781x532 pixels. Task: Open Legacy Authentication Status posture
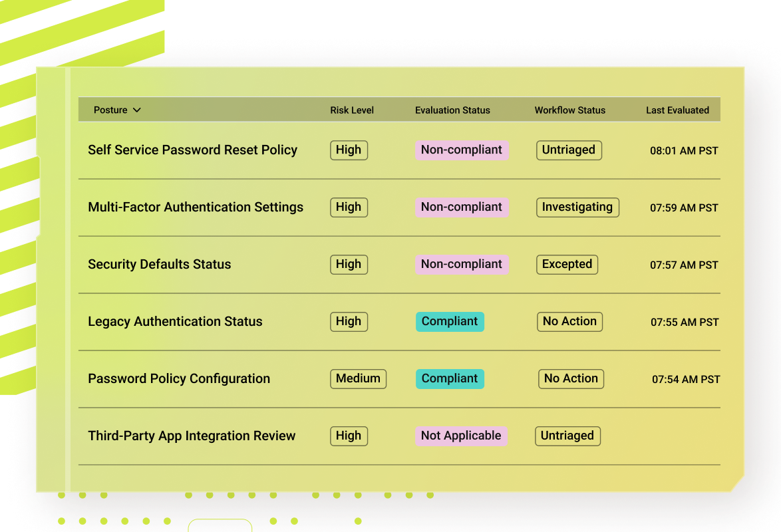tap(175, 322)
